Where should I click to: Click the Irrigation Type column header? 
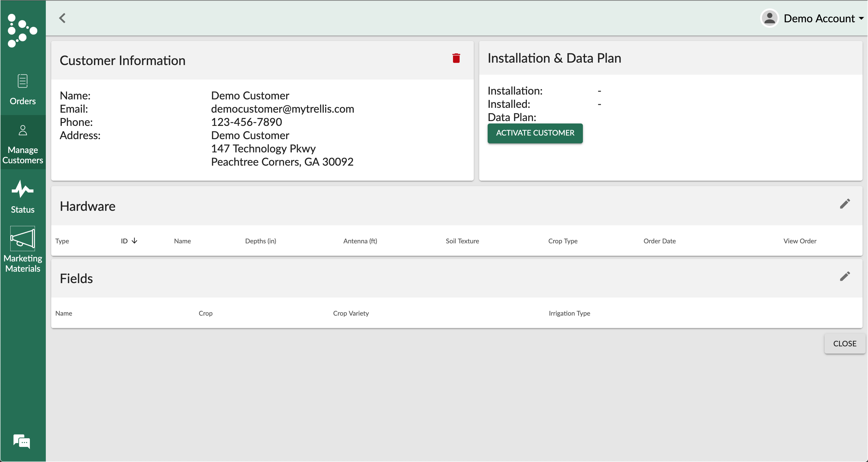(x=569, y=314)
